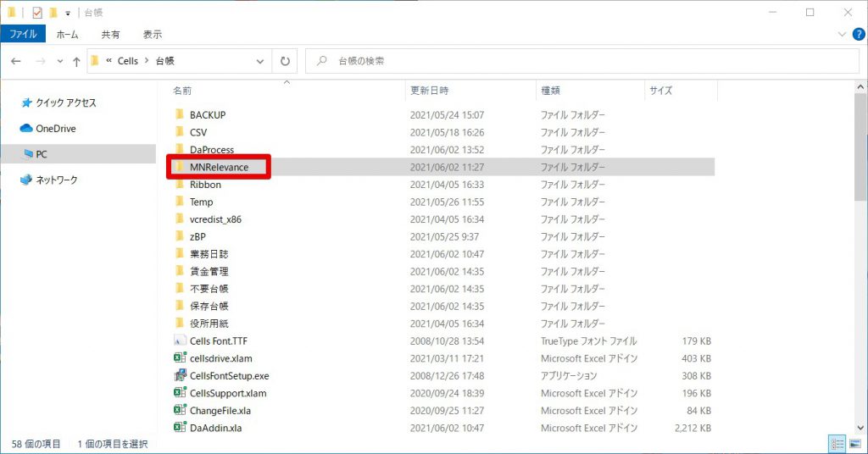Select the zBP folder icon
This screenshot has width=868, height=454.
180,236
